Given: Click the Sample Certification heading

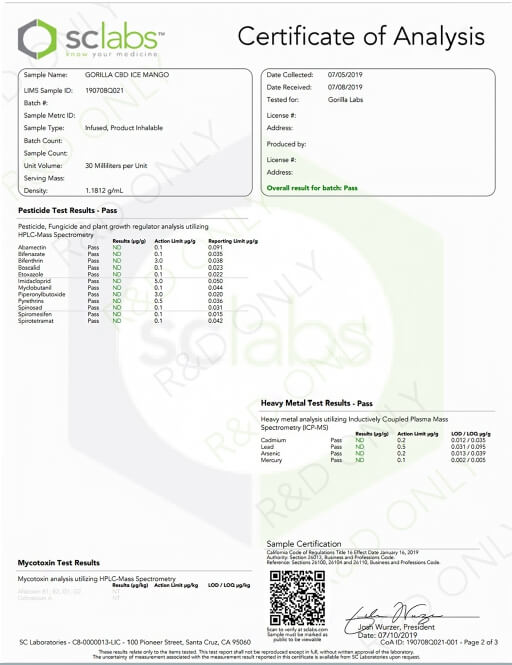Looking at the screenshot, I should [x=304, y=544].
